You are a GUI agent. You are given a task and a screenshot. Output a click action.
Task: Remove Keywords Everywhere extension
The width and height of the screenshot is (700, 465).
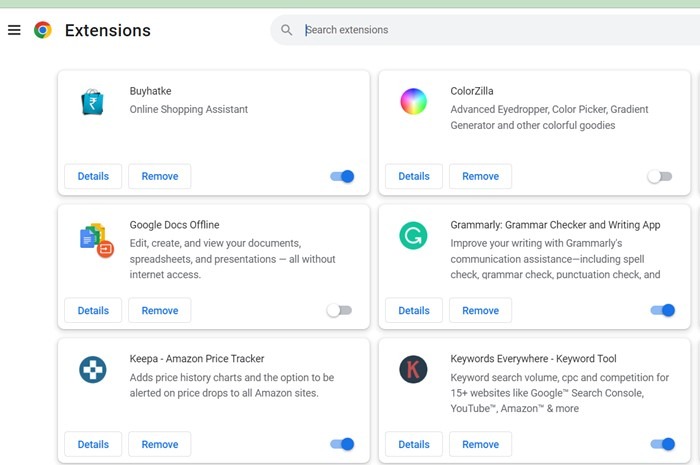tap(480, 444)
